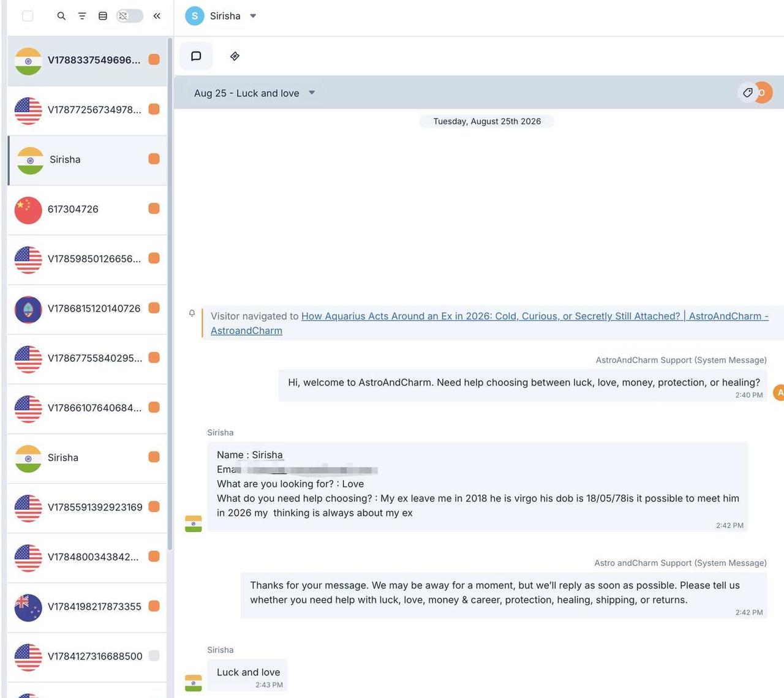Screen dimensions: 784x698
Task: Collapse the sidebar with double chevron
Action: tap(157, 16)
